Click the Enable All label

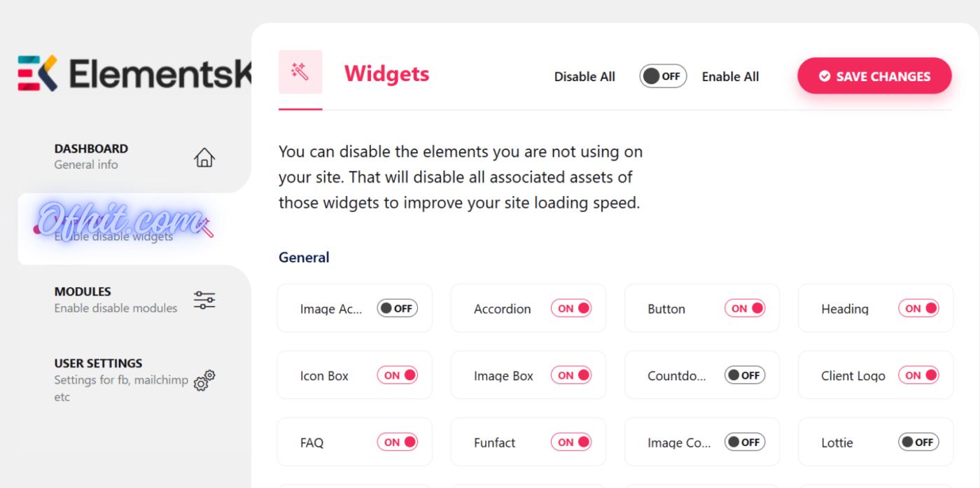click(730, 77)
